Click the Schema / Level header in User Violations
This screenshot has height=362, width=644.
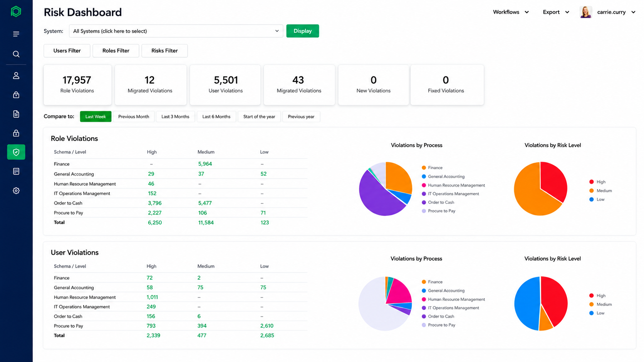click(70, 266)
